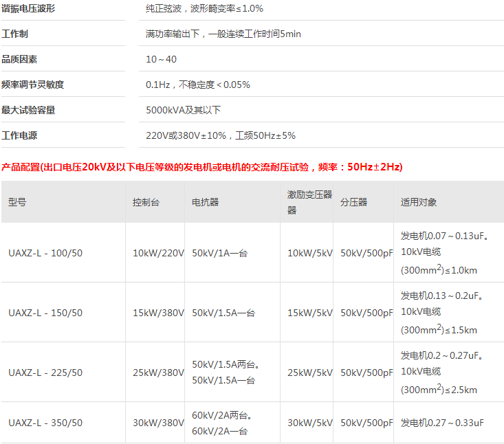Click the 激励变压器 column header
The height and width of the screenshot is (444, 504).
coord(309,202)
